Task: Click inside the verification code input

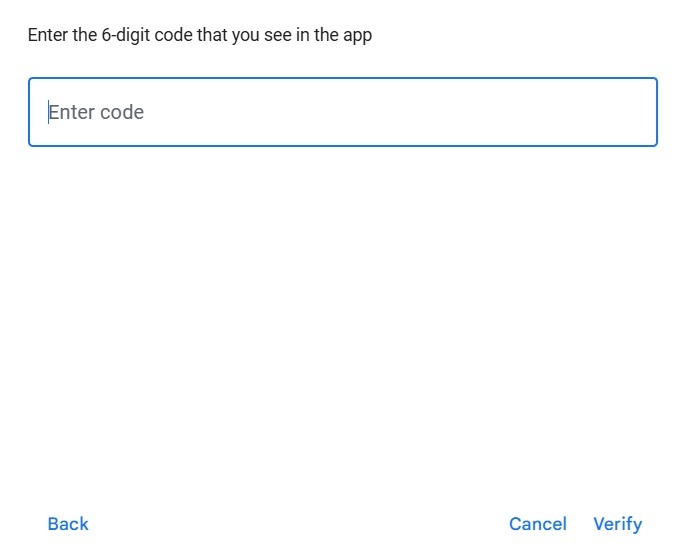Action: pyautogui.click(x=342, y=112)
